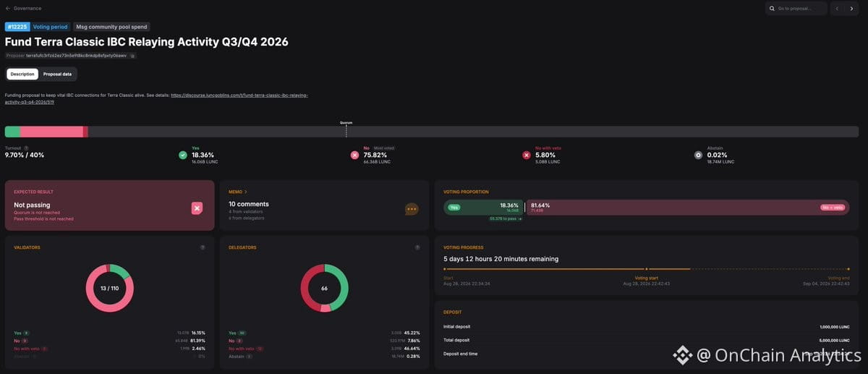The image size is (868, 374).
Task: Switch to the Proposal data tab
Action: tap(57, 74)
